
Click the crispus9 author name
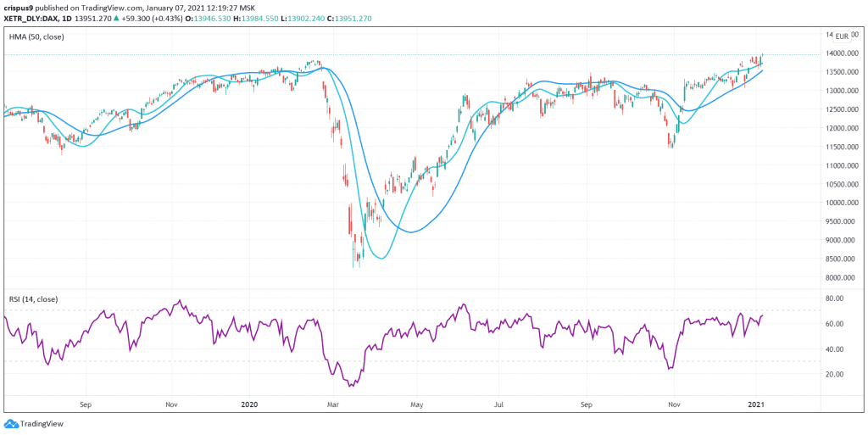pyautogui.click(x=18, y=8)
